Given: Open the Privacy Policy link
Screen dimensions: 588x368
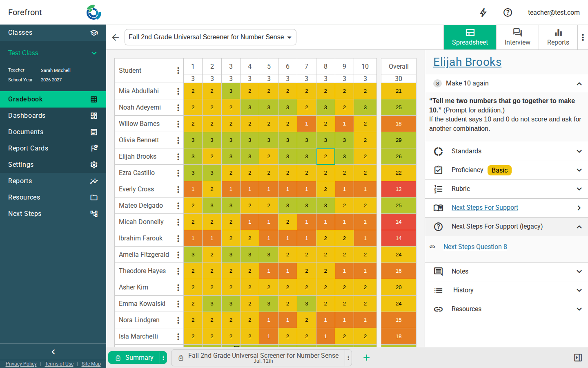Looking at the screenshot, I should click(x=21, y=364).
